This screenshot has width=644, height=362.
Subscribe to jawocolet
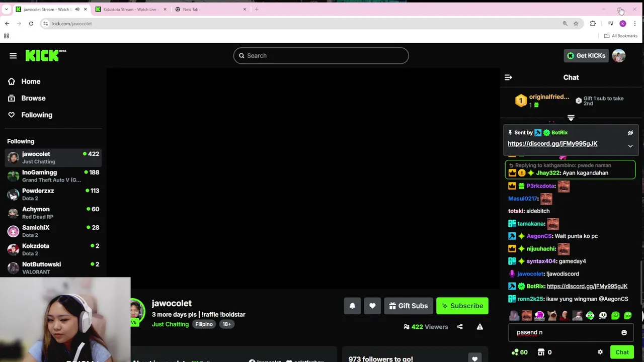coord(462,306)
